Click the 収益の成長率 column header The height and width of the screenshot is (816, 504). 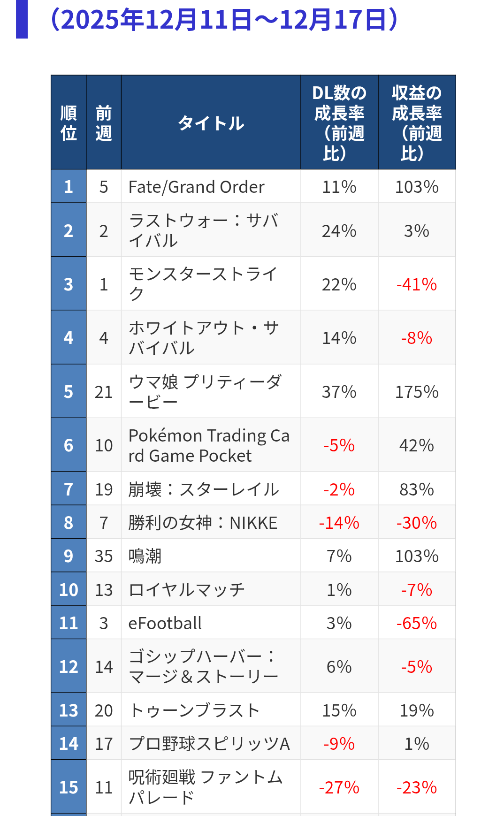click(417, 123)
